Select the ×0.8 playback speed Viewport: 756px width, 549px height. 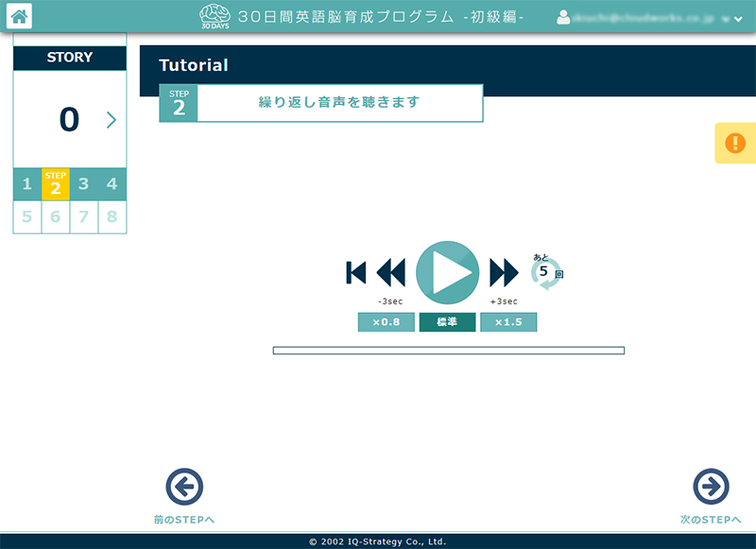(386, 321)
